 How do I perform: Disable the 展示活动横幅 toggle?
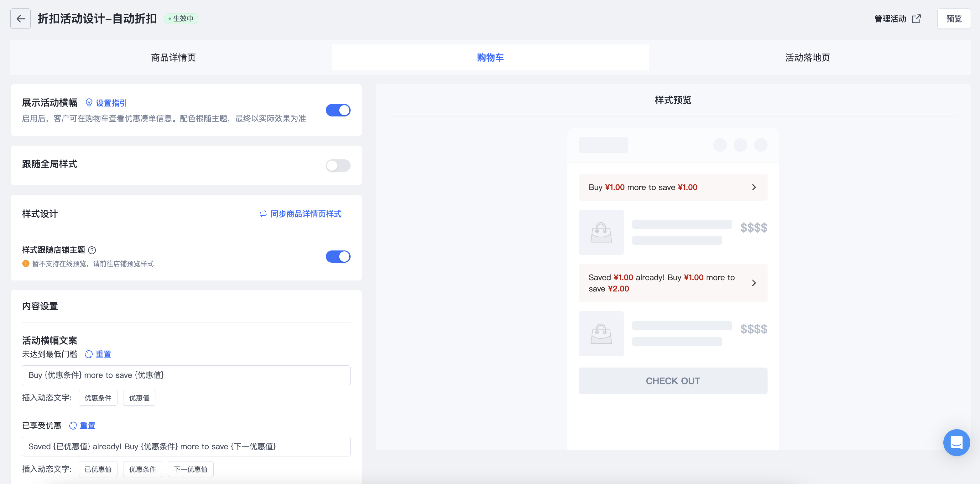click(338, 110)
